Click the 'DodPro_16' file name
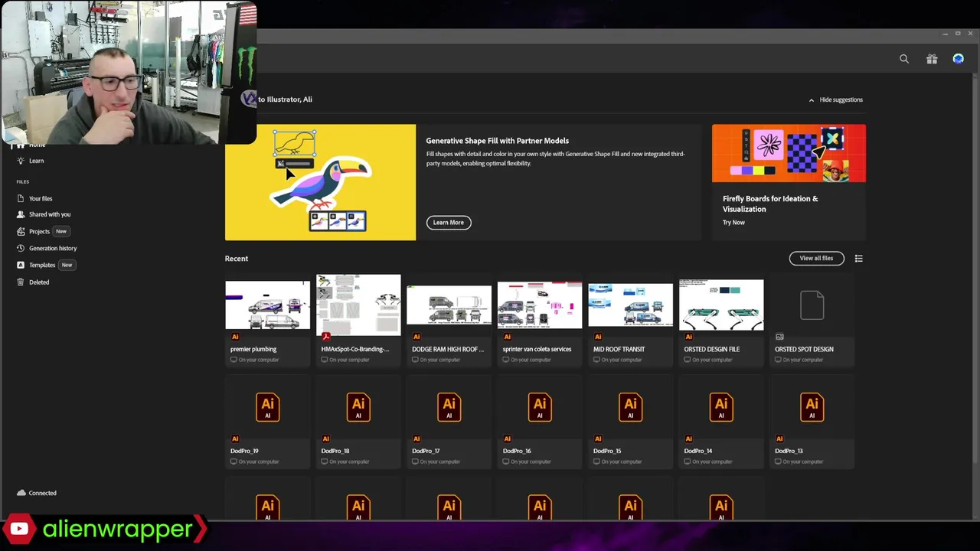This screenshot has width=980, height=551. click(517, 452)
